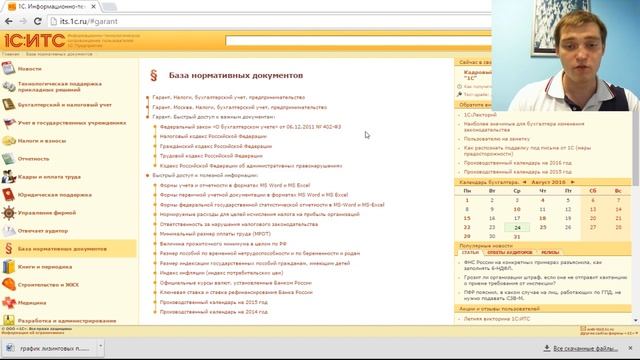This screenshot has height=360, width=640.
Task: Open Налоги и взносы section
Action: (x=42, y=141)
